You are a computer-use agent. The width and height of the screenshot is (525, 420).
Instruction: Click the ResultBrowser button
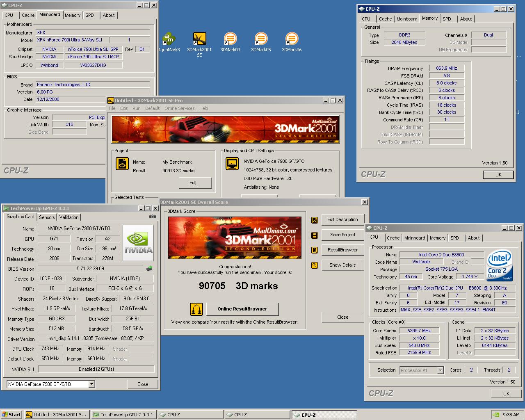(x=342, y=250)
